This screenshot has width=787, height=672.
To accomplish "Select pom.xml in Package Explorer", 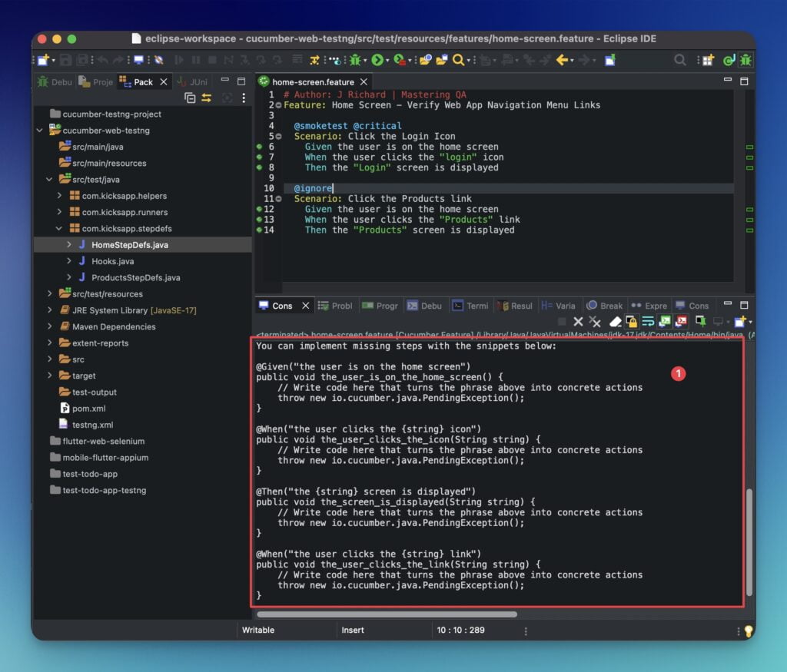I will (x=88, y=409).
